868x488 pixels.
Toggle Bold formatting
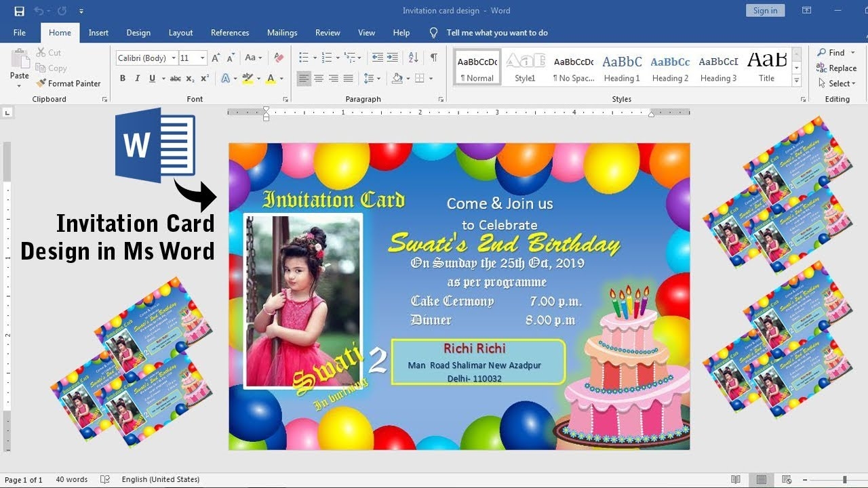123,79
